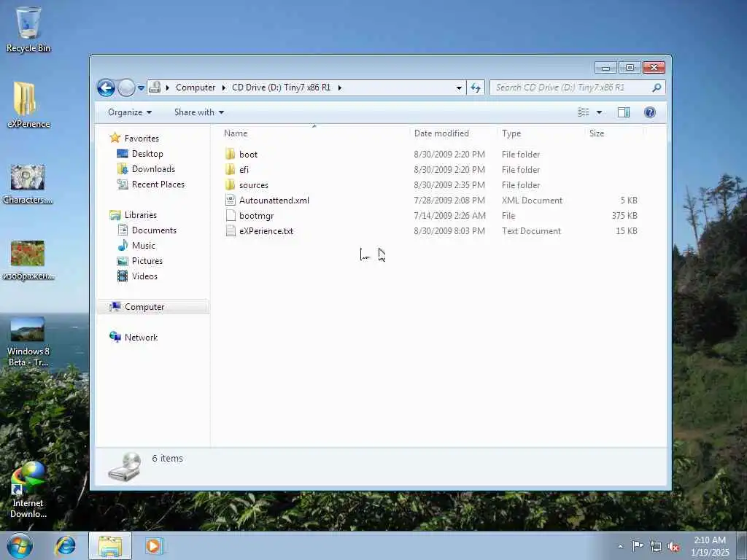Screen dimensions: 747x560
Task: Show hidden tray icons arrow
Action: click(x=620, y=546)
